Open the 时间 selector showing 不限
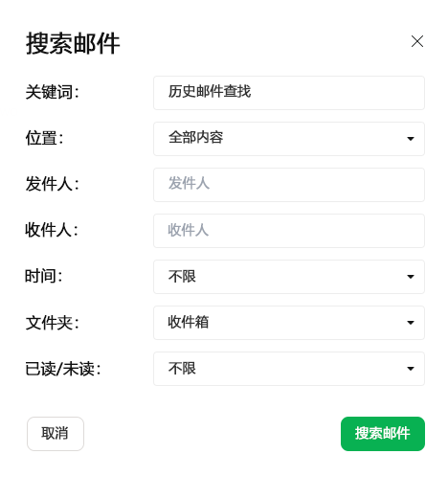The height and width of the screenshot is (477, 448). [x=289, y=277]
